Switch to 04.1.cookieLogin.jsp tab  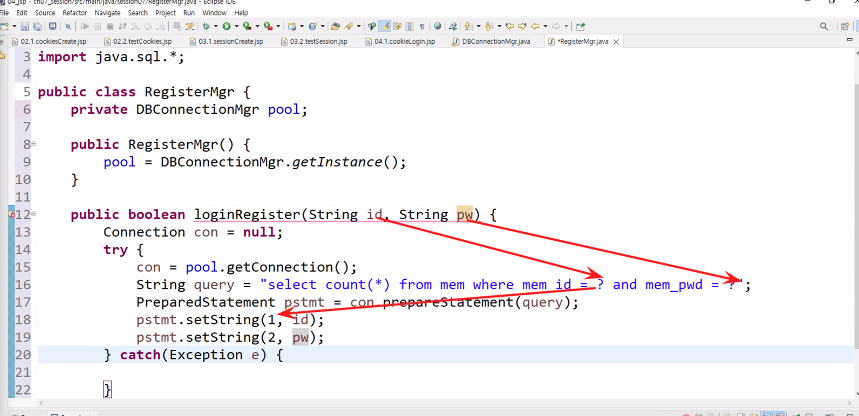click(399, 42)
